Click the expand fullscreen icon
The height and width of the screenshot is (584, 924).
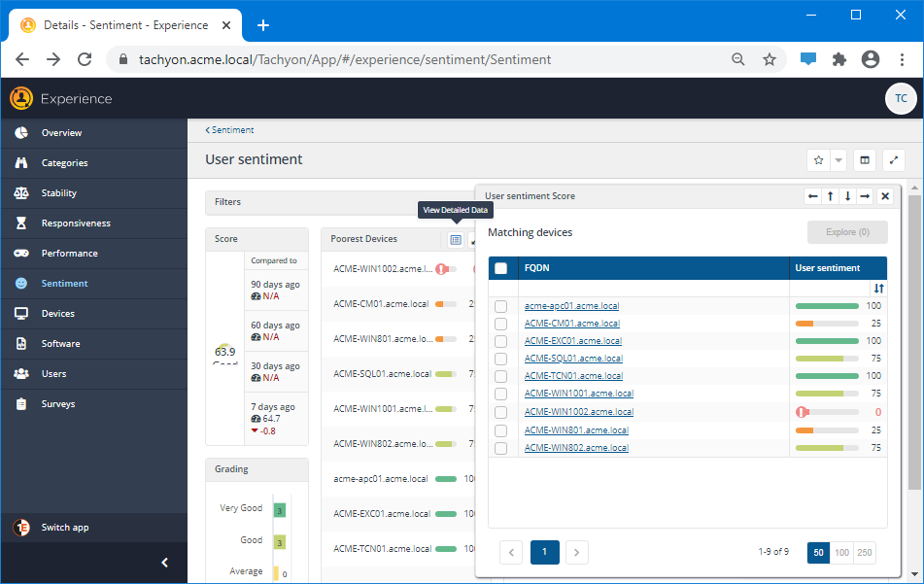tap(893, 159)
